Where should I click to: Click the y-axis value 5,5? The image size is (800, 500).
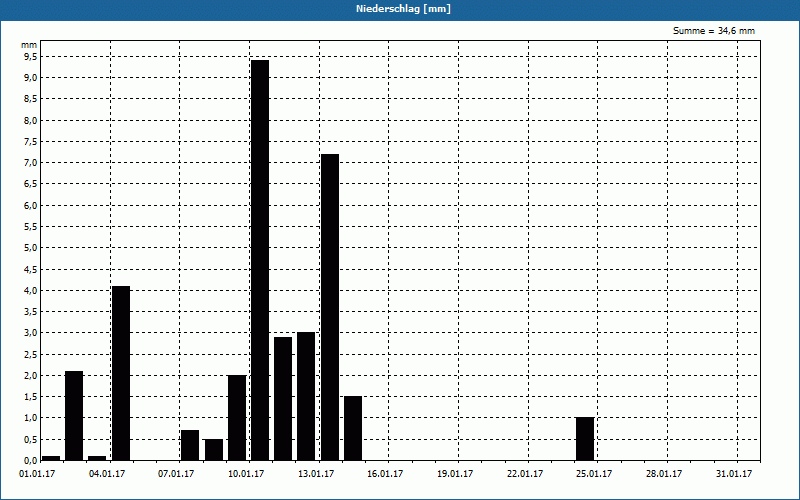[30, 227]
